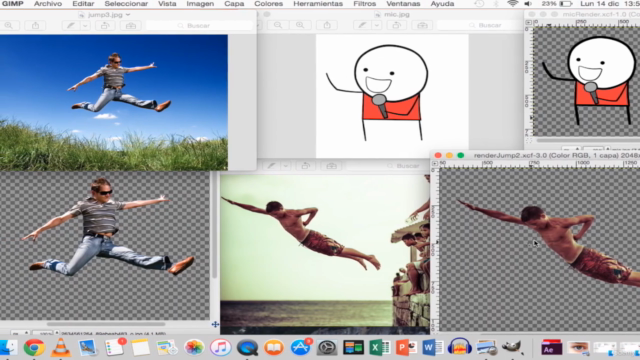640x360 pixels.
Task: Click ruler corner menu button in micRender window
Action: pyautogui.click(x=529, y=22)
